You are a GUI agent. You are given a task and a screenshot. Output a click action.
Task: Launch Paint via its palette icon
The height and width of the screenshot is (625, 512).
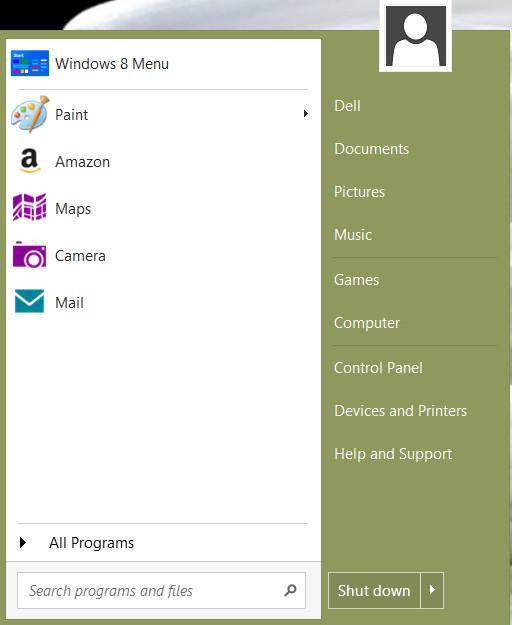[x=30, y=114]
